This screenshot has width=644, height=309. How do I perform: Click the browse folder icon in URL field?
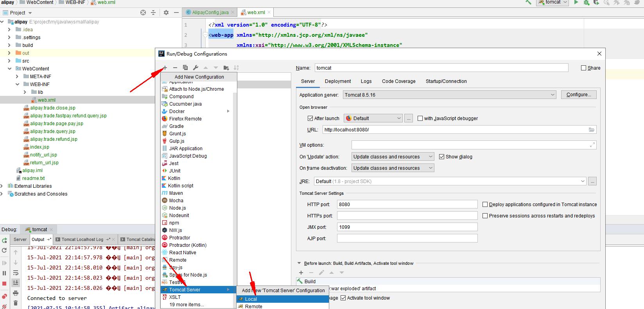(591, 129)
